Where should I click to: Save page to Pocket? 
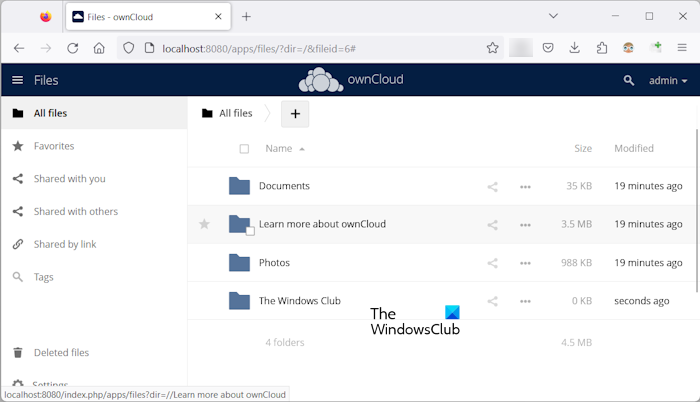click(548, 48)
